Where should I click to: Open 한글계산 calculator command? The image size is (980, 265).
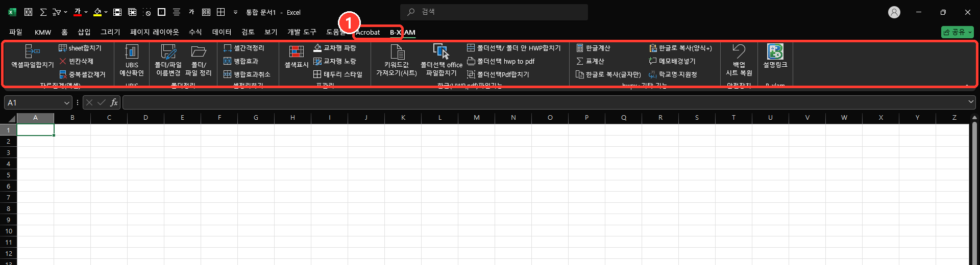(593, 48)
